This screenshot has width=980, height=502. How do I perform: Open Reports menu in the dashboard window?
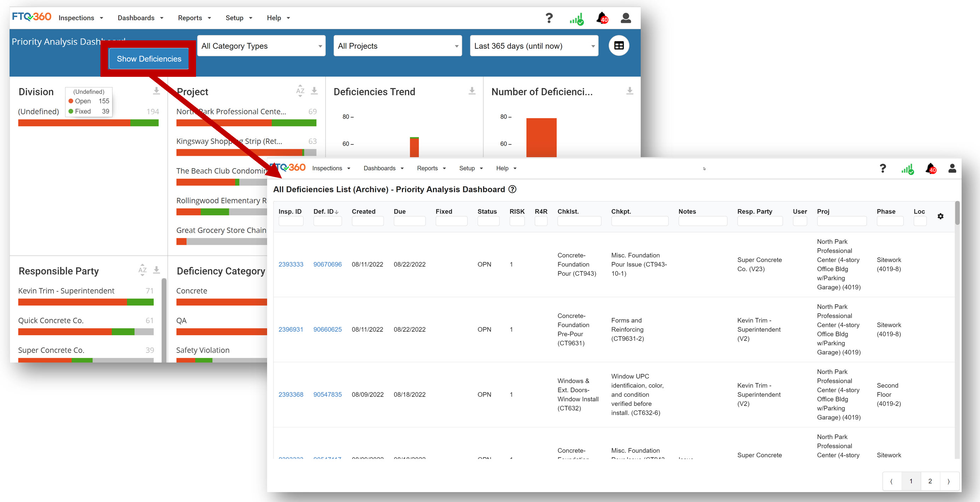(194, 18)
